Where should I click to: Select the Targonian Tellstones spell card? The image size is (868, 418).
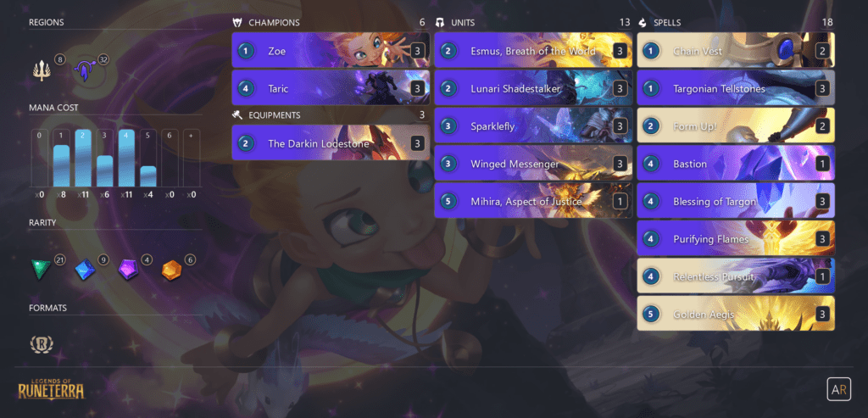[x=736, y=88]
